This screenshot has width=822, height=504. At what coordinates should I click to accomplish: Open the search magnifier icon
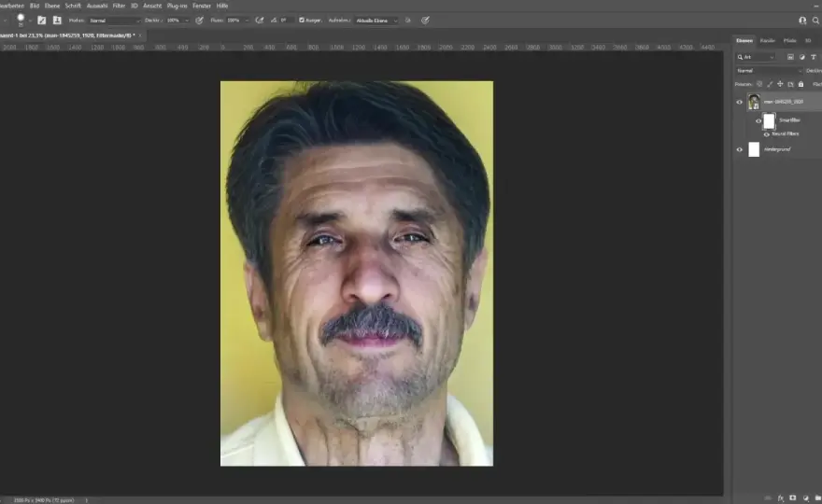tap(816, 21)
